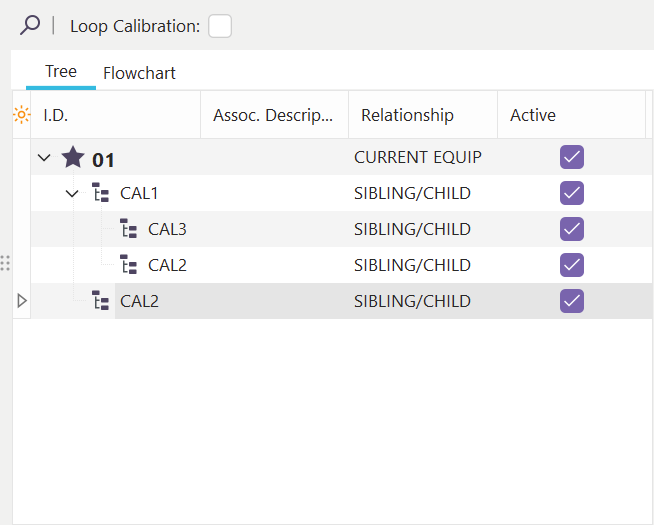Click hierarchy icon of highlighted bottom CAL2 row

(101, 301)
